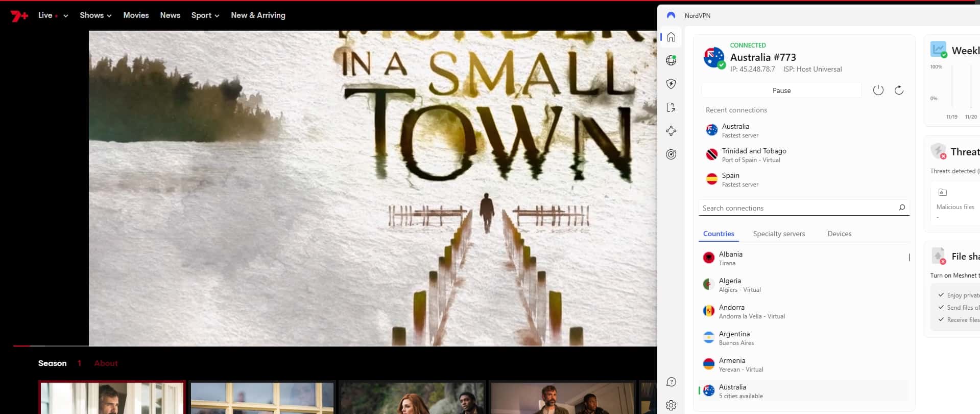The width and height of the screenshot is (980, 414).
Task: Open New & Arriving menu item
Action: point(258,15)
